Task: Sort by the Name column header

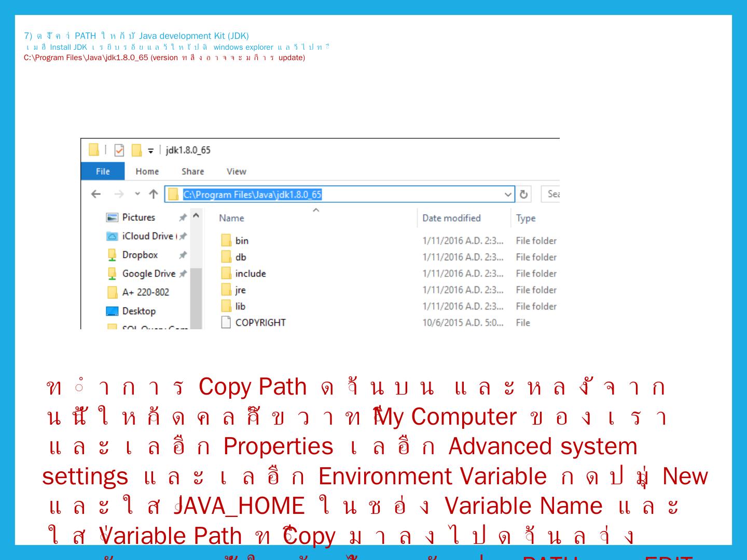Action: (231, 218)
